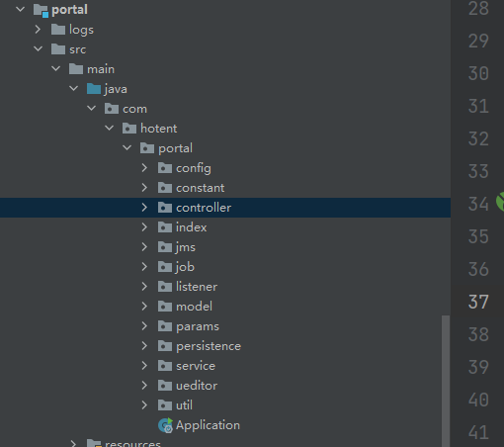Select the Application class file
Viewport: 504px width, 447px height.
[208, 425]
